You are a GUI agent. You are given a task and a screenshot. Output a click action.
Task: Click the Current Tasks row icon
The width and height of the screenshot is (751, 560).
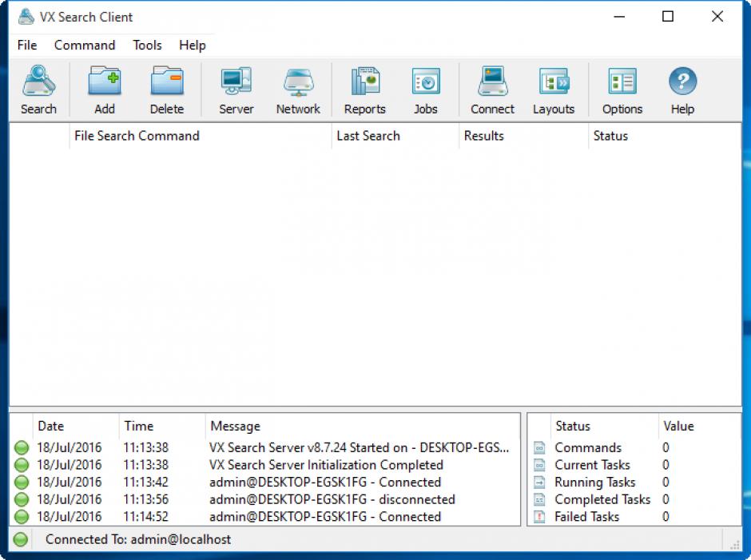(x=539, y=465)
